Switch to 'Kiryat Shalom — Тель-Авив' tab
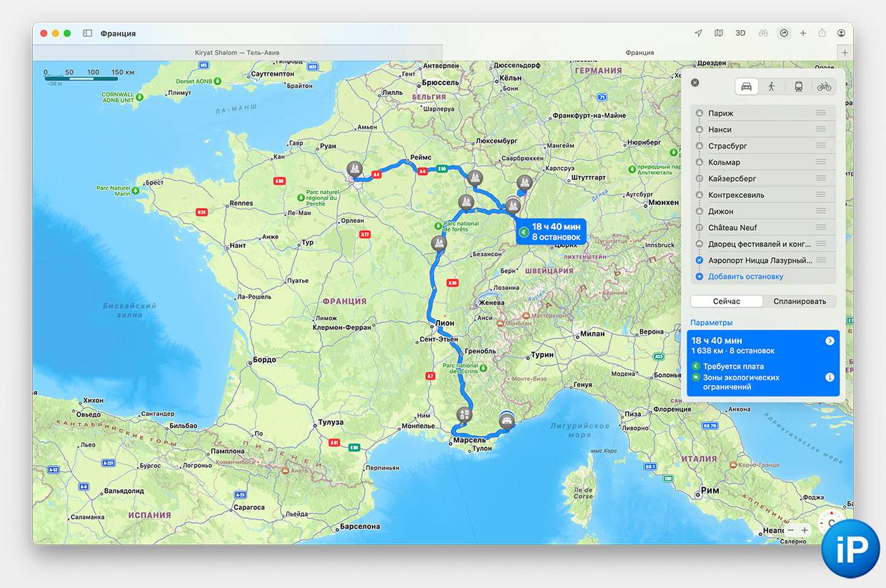Screen dimensions: 886x588 [237, 53]
